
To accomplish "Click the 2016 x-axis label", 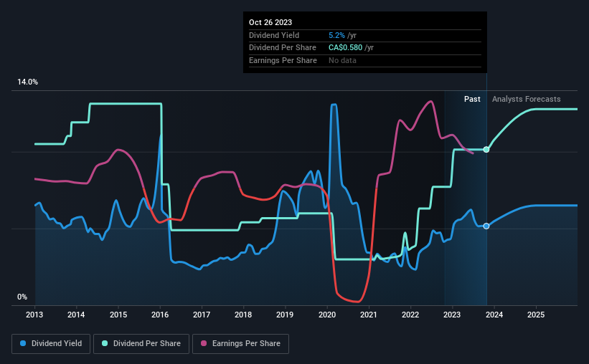I will (160, 315).
